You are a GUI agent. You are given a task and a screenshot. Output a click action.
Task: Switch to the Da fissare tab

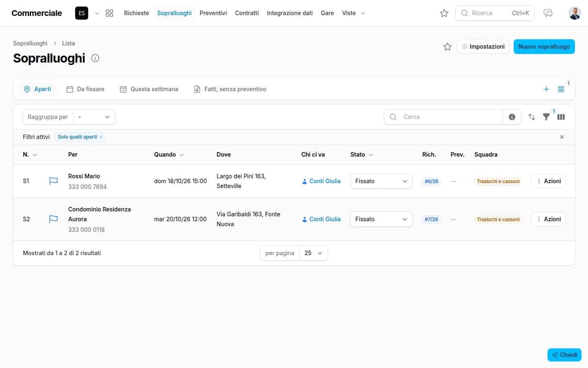(x=85, y=89)
